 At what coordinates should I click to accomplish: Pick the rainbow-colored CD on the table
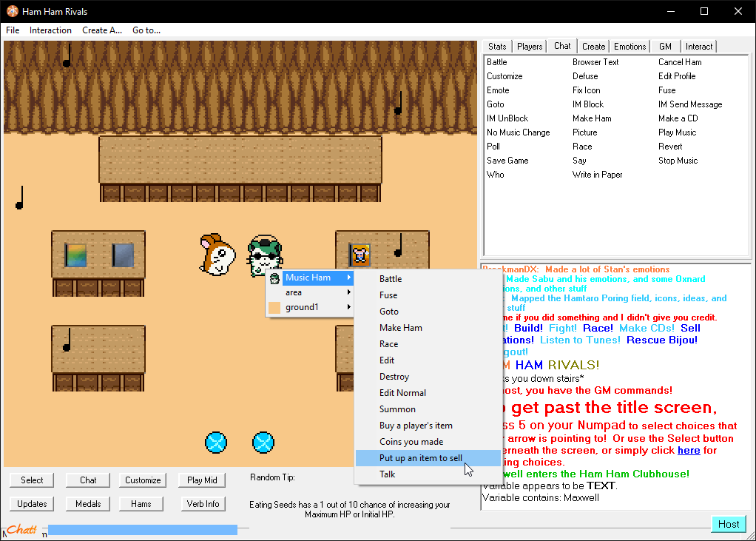[75, 255]
